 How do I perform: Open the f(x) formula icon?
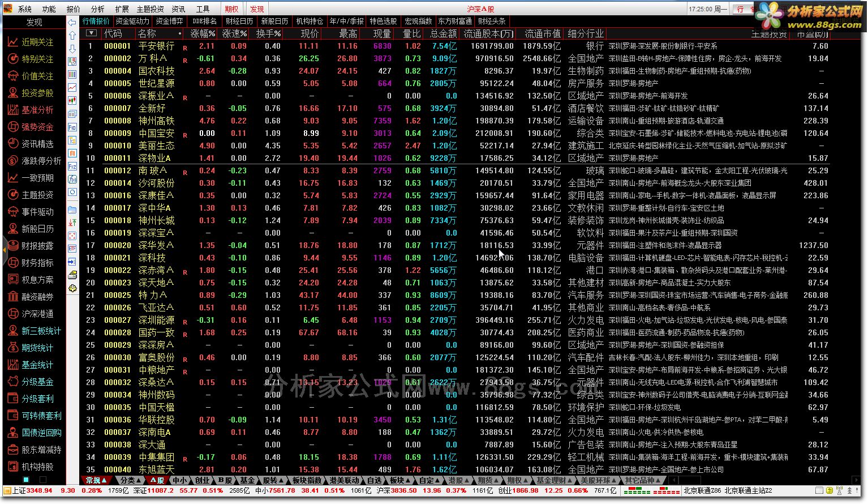point(72,180)
